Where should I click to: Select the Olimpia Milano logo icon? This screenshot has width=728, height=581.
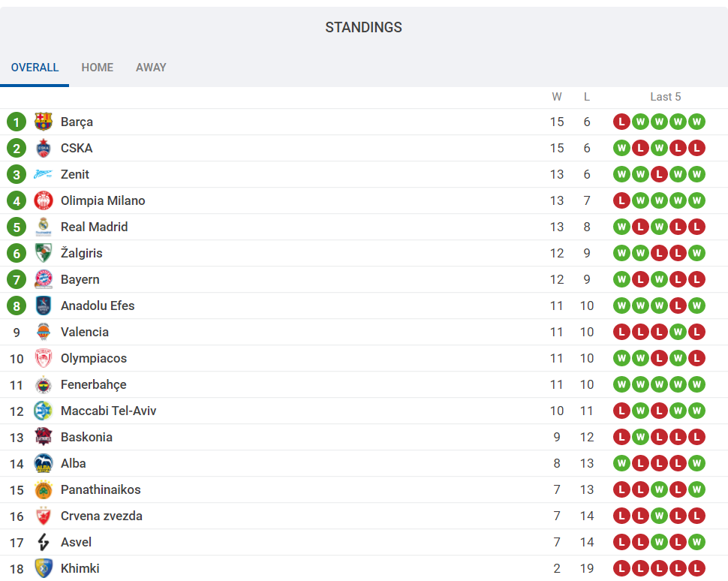click(44, 200)
